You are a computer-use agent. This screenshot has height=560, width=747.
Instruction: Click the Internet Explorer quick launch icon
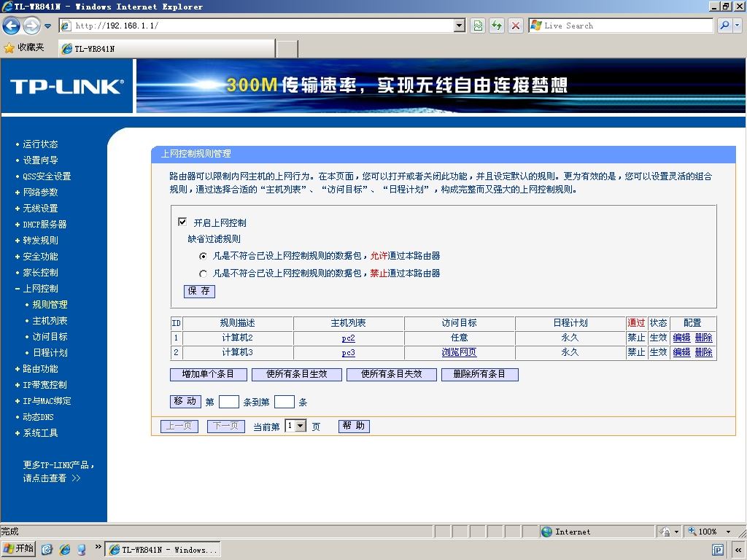65,550
